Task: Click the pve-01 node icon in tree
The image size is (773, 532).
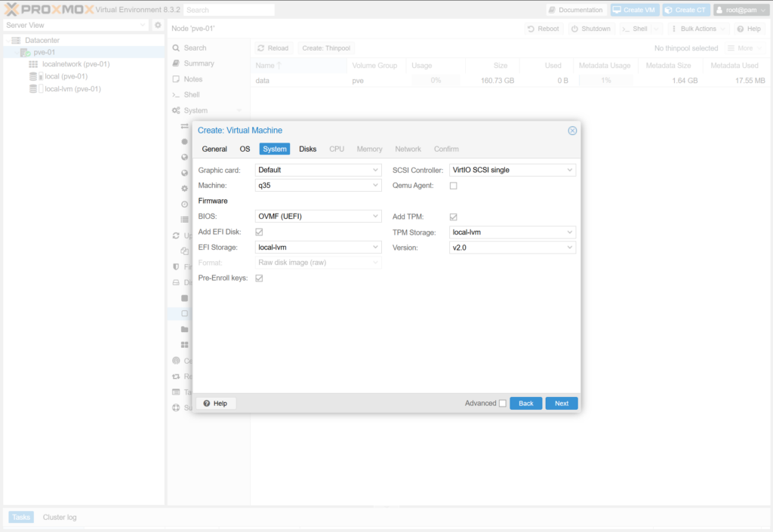Action: point(26,52)
